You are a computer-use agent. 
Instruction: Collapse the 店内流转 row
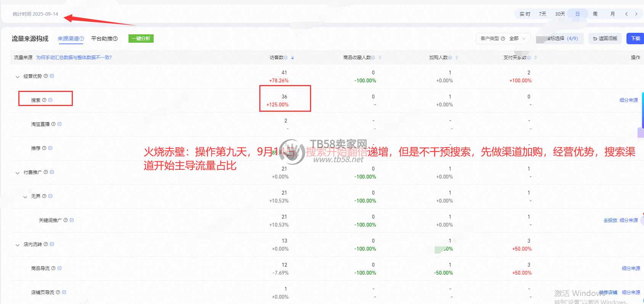point(17,245)
